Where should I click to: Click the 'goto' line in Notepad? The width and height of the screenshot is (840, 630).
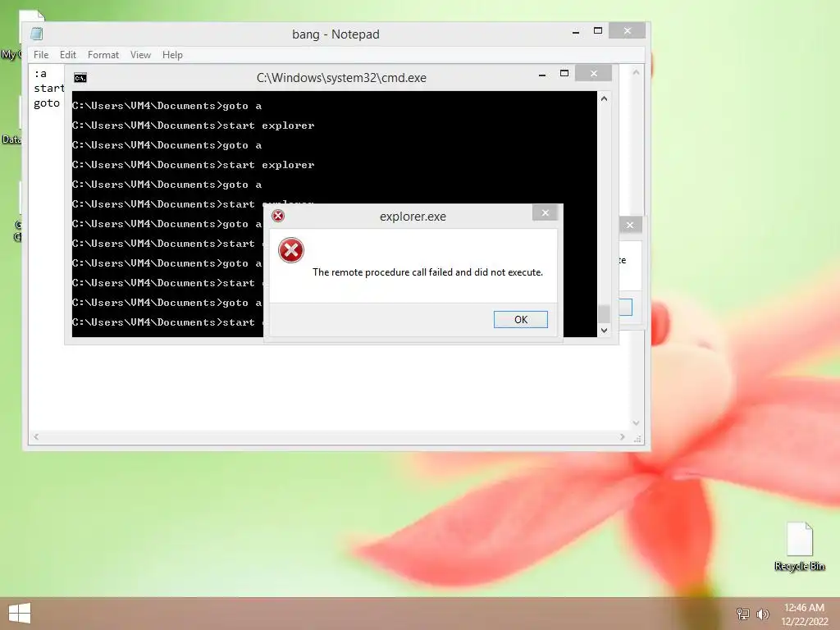click(47, 103)
